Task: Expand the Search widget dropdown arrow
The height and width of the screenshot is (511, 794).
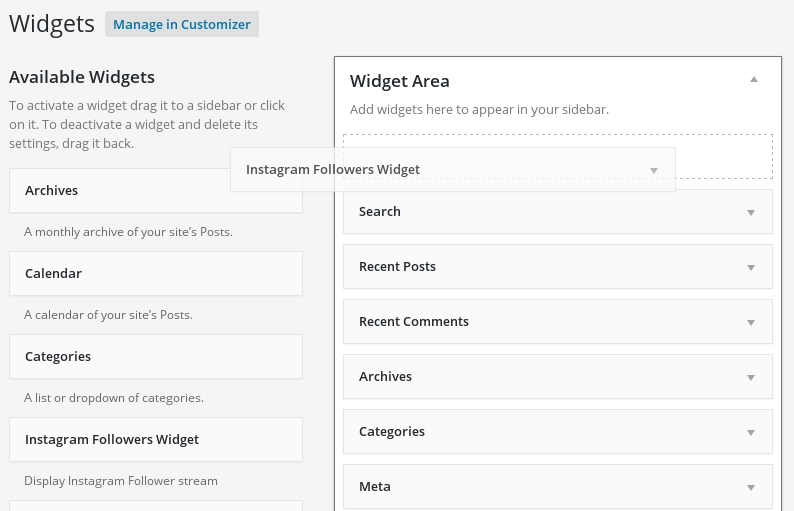Action: coord(750,212)
